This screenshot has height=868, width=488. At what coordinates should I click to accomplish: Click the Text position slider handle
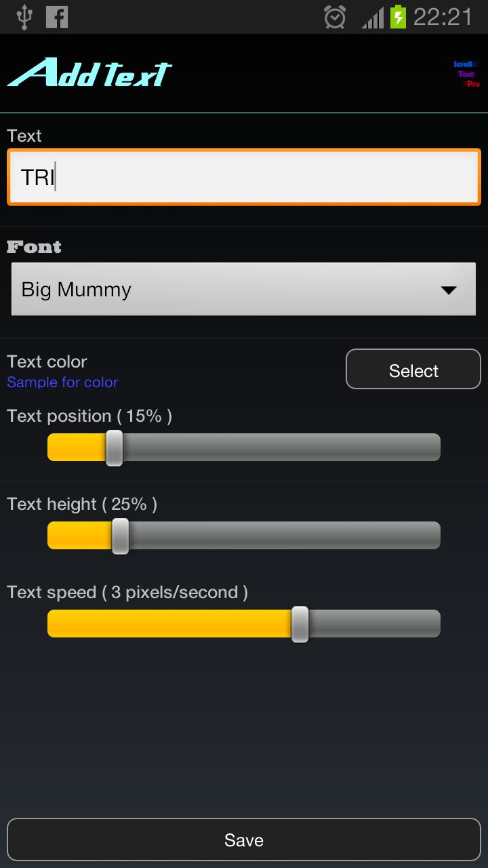115,448
